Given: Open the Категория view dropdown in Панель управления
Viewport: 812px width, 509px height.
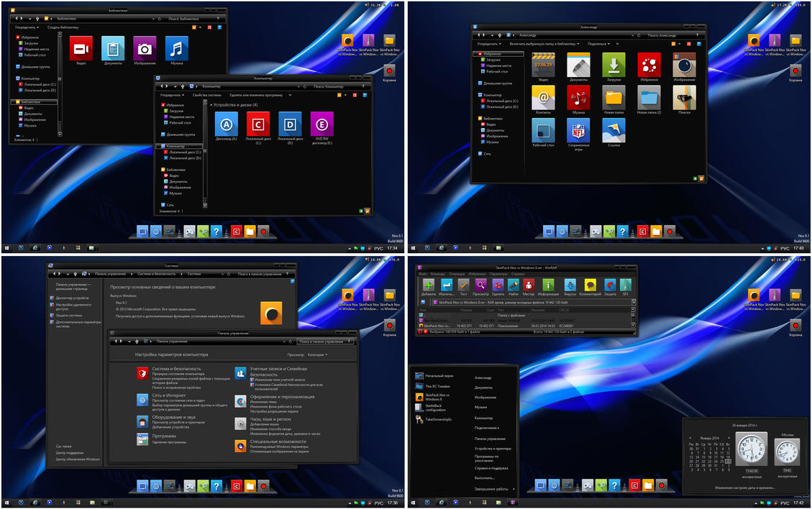Looking at the screenshot, I should pyautogui.click(x=317, y=354).
